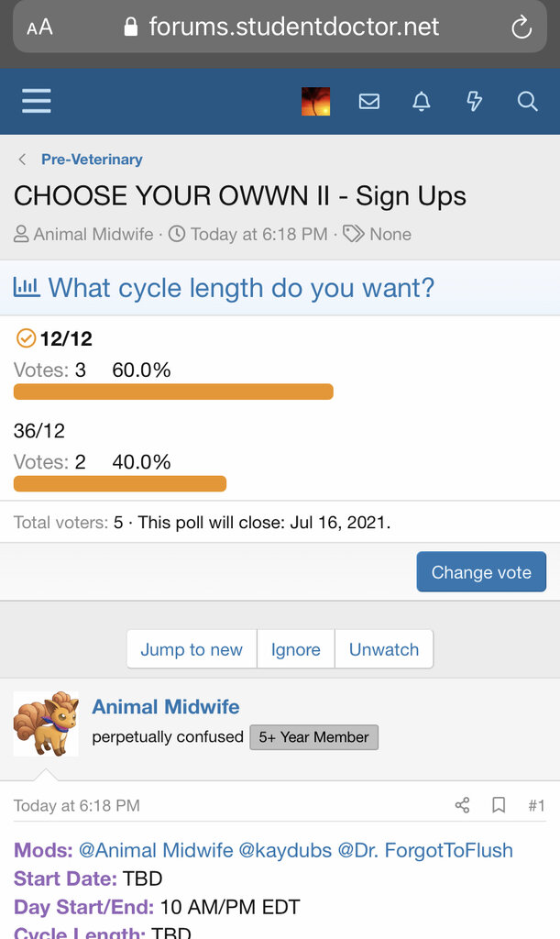Click the 36/12 poll results bar
Image resolution: width=560 pixels, height=939 pixels.
pyautogui.click(x=120, y=483)
